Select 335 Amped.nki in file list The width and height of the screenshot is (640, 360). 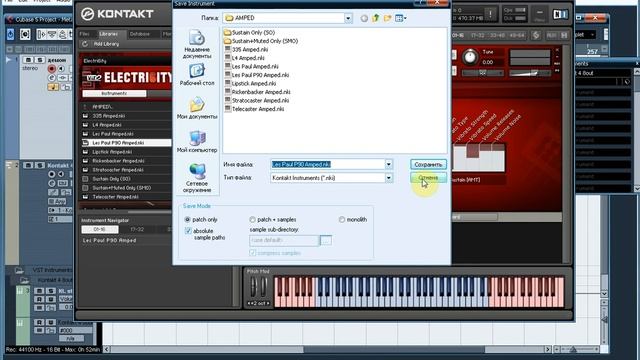pyautogui.click(x=247, y=49)
